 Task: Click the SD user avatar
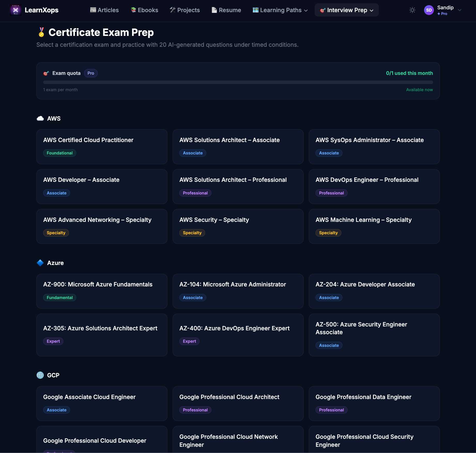[429, 10]
